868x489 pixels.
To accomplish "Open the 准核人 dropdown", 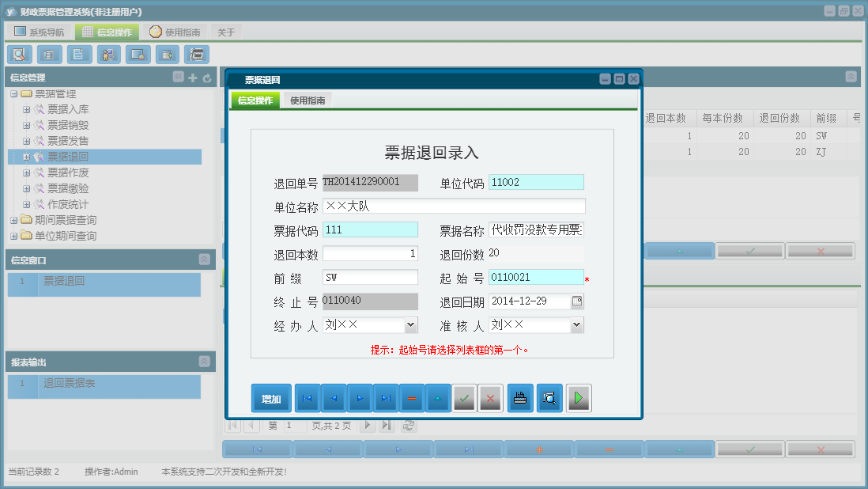I will (x=576, y=324).
